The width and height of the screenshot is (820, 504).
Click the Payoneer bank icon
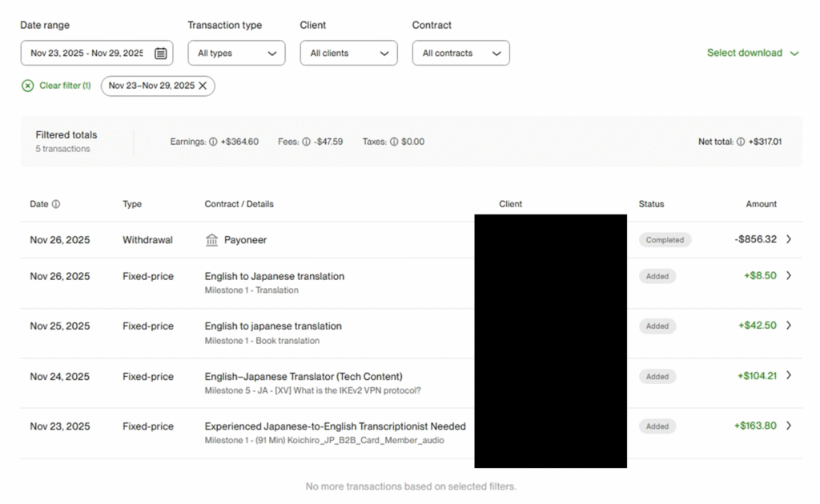pyautogui.click(x=211, y=240)
